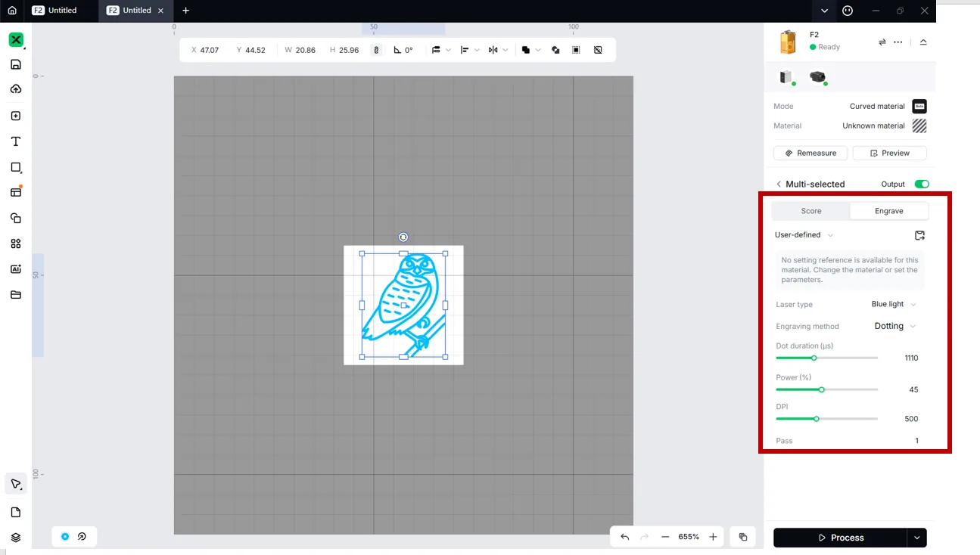Click the blue camera circle icon at the bottom left
Screen dimensions: 980x555
(x=65, y=537)
